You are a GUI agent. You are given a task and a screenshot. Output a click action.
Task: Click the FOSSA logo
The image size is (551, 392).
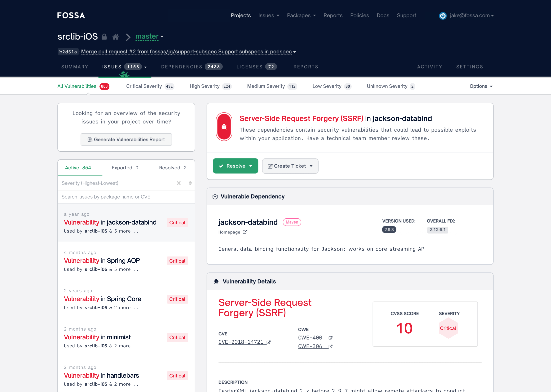point(71,16)
